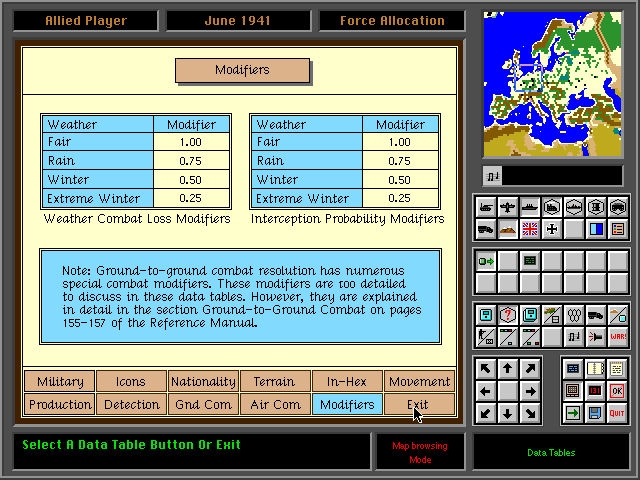Screen dimensions: 640x480
Task: Click the soldier over unit counter icon
Action: (485, 337)
